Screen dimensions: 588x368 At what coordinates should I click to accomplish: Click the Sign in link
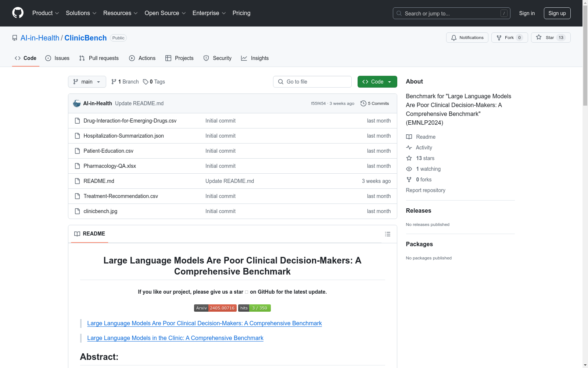[x=527, y=13]
